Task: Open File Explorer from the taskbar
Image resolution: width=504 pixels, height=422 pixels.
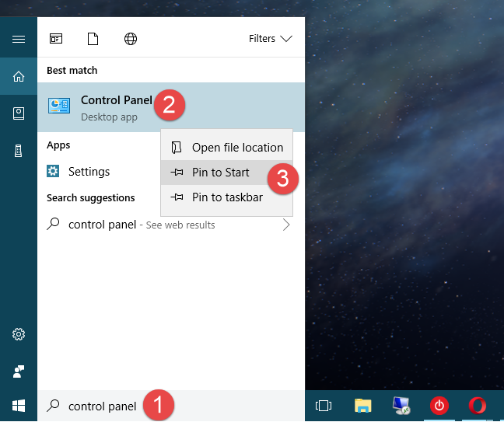Action: click(363, 406)
